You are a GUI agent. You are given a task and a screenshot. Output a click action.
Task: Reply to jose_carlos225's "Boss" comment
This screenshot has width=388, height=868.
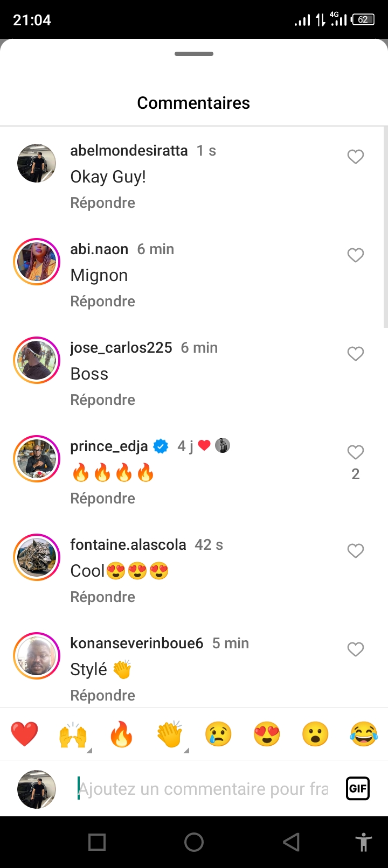point(103,400)
